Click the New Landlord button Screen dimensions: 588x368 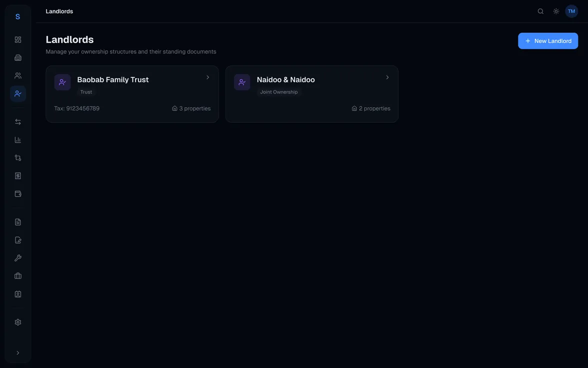point(548,41)
